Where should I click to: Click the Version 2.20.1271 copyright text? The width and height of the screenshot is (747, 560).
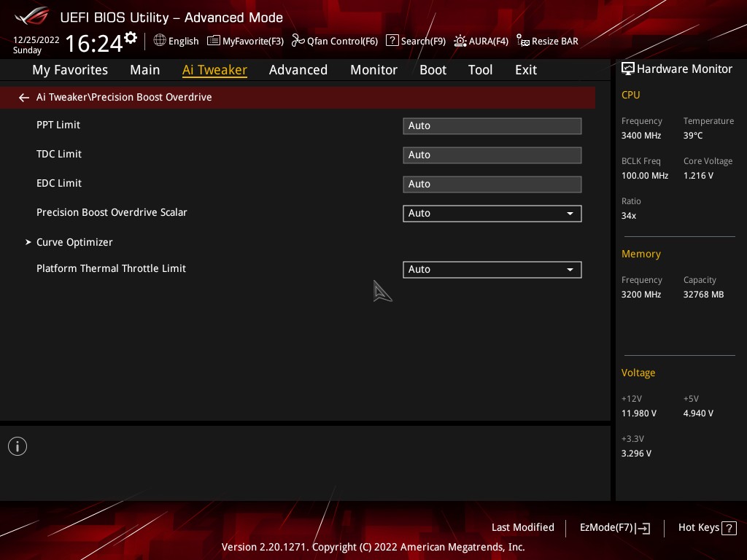pos(373,547)
